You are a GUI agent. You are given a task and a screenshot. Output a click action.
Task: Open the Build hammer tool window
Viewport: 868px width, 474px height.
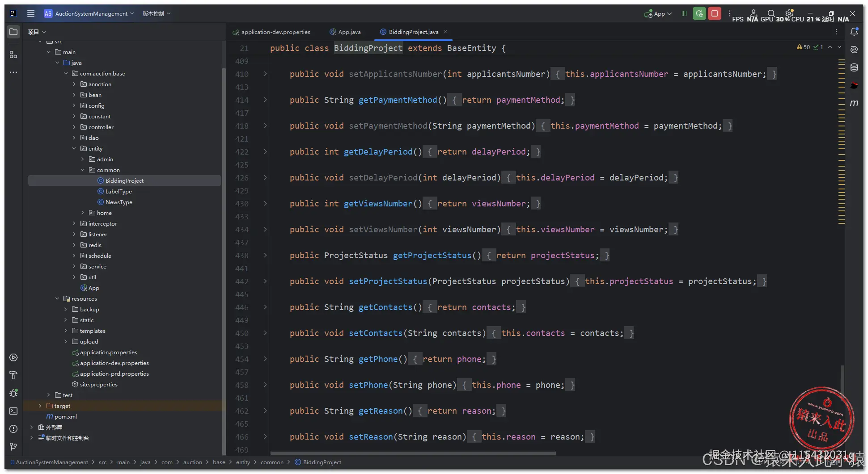coord(13,375)
